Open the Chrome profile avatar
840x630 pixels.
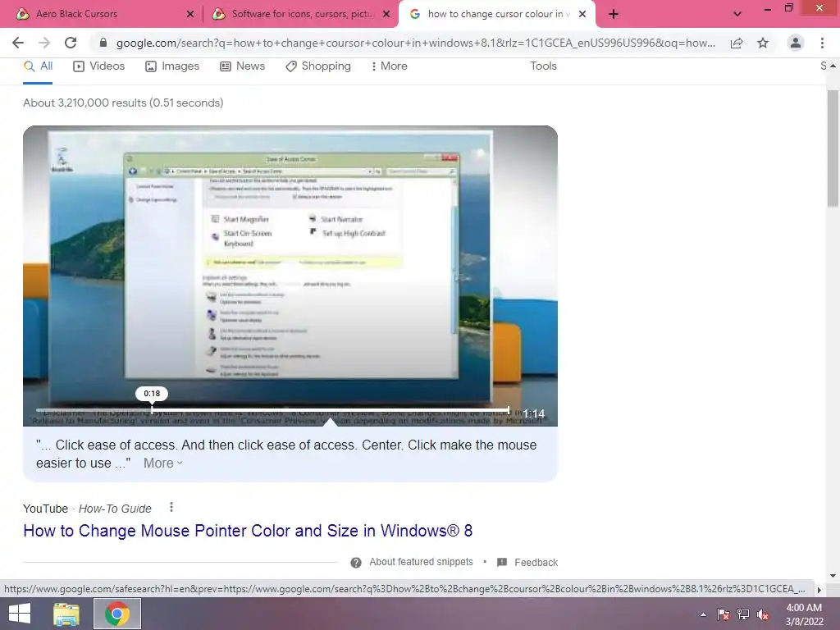796,43
